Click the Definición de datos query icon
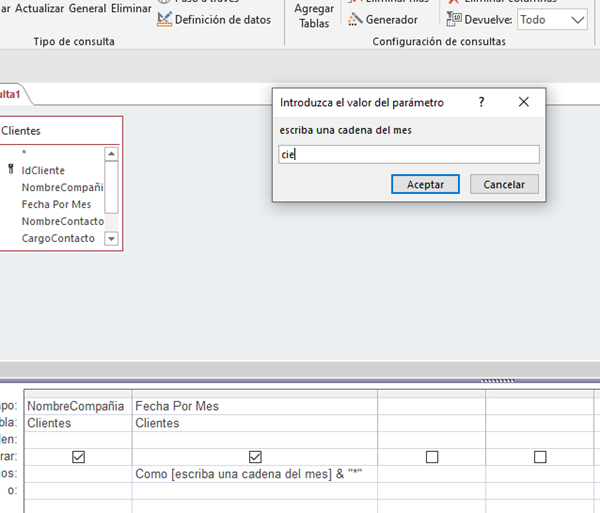 click(x=165, y=20)
